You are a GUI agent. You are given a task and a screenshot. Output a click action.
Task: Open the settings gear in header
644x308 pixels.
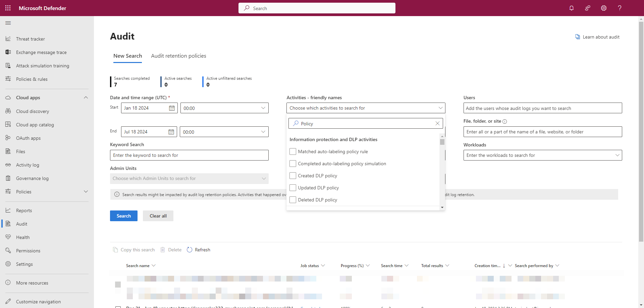tap(604, 8)
